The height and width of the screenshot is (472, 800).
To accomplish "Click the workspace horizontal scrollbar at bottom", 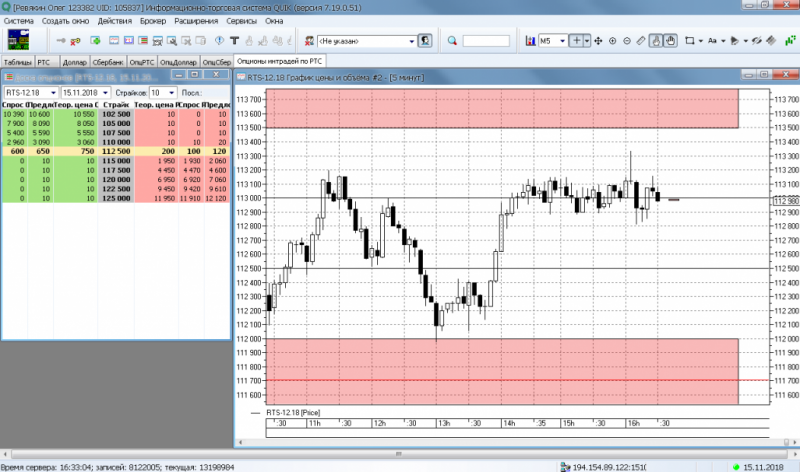I will (399, 454).
